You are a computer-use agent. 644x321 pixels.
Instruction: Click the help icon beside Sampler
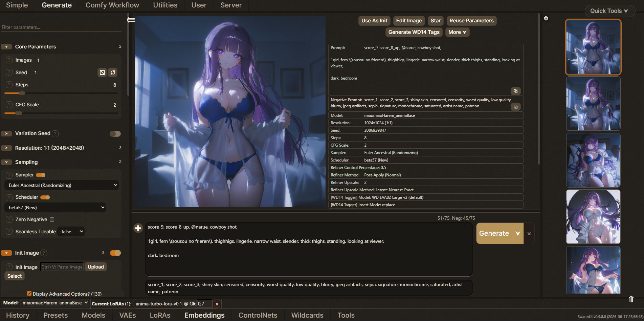pyautogui.click(x=9, y=175)
